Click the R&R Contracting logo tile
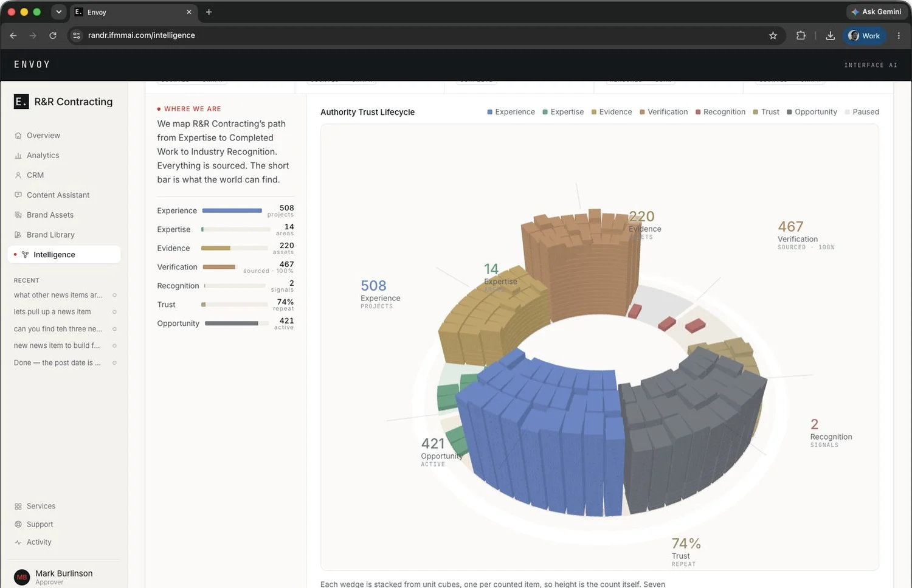The width and height of the screenshot is (912, 588). click(x=21, y=102)
